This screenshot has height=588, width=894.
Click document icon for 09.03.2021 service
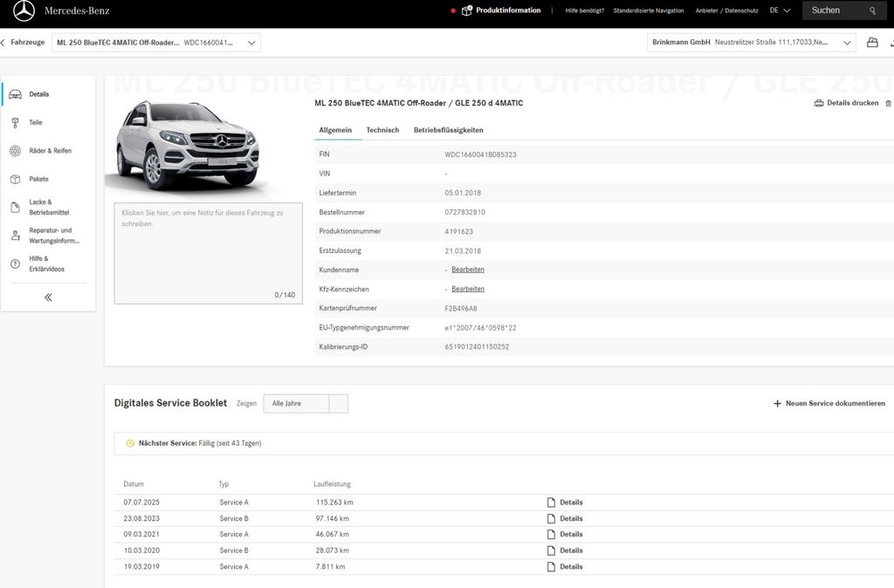tap(551, 535)
